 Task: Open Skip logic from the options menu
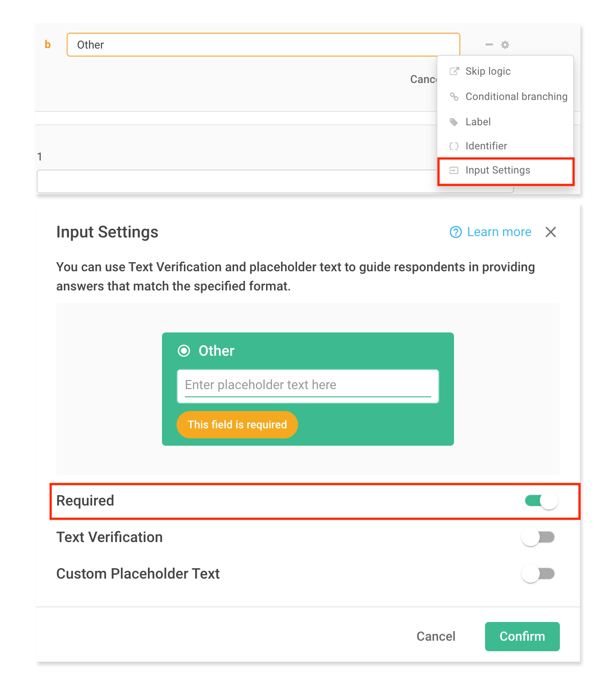(488, 71)
